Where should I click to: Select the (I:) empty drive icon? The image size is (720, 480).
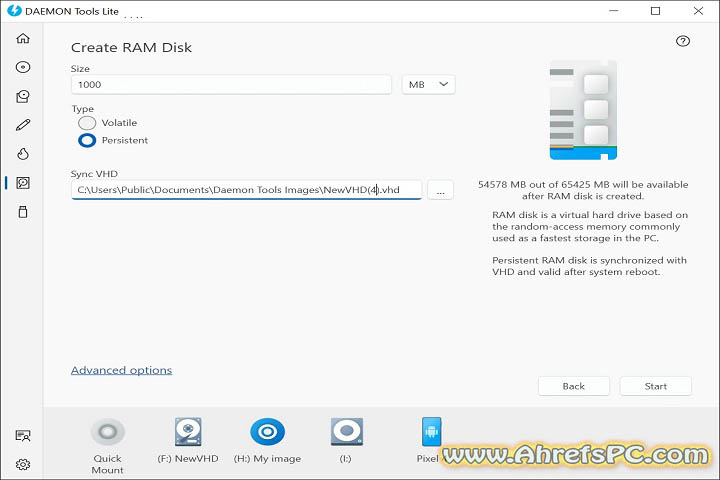point(347,432)
